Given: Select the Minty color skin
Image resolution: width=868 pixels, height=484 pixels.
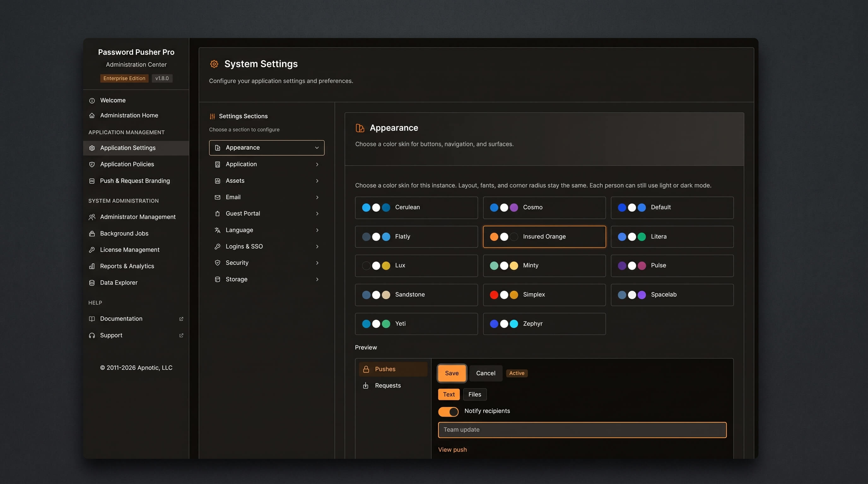Looking at the screenshot, I should (544, 266).
